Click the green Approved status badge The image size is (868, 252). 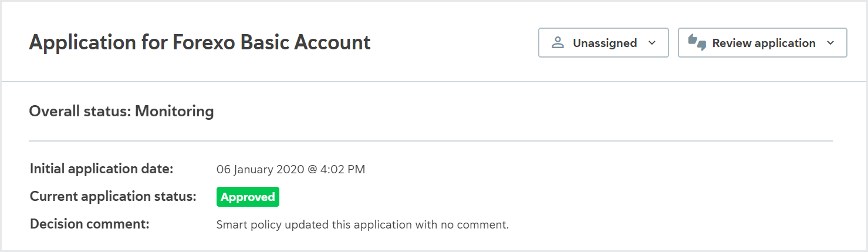tap(248, 197)
